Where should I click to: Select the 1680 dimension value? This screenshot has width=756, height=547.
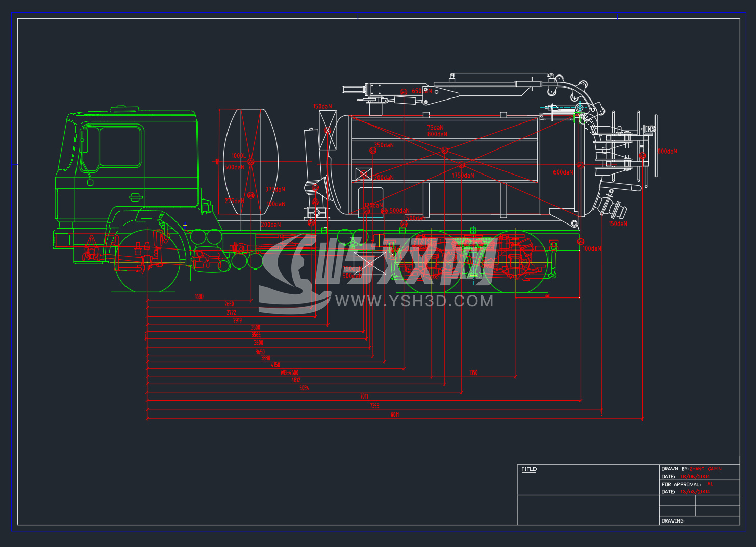coord(199,296)
